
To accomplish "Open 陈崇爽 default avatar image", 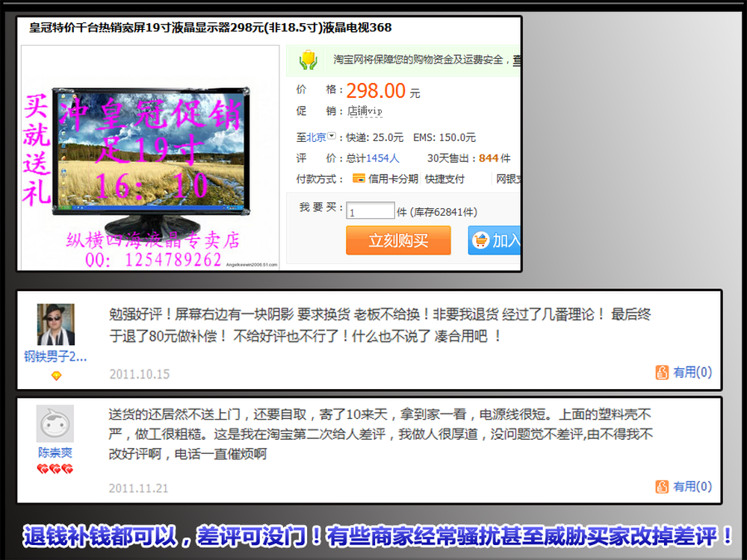I will click(55, 424).
